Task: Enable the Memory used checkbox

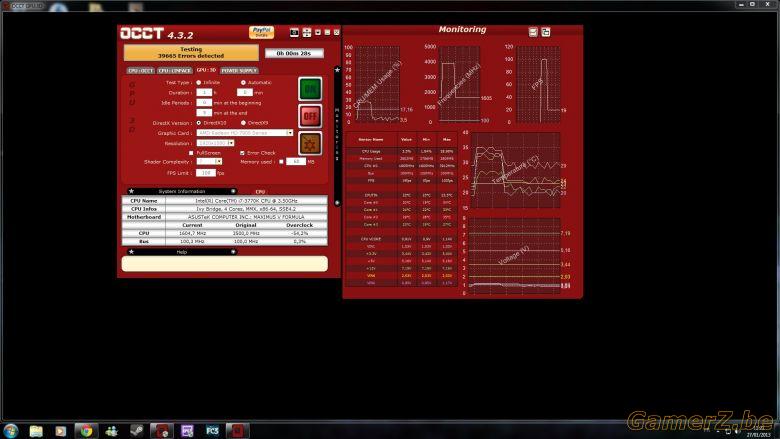Action: coord(282,162)
